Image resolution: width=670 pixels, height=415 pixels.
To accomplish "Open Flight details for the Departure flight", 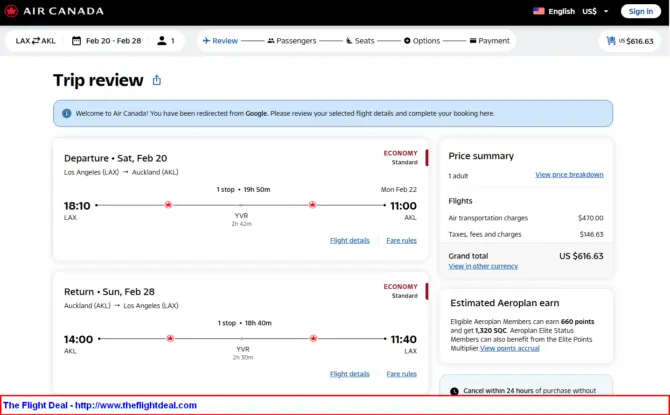I will [x=350, y=241].
